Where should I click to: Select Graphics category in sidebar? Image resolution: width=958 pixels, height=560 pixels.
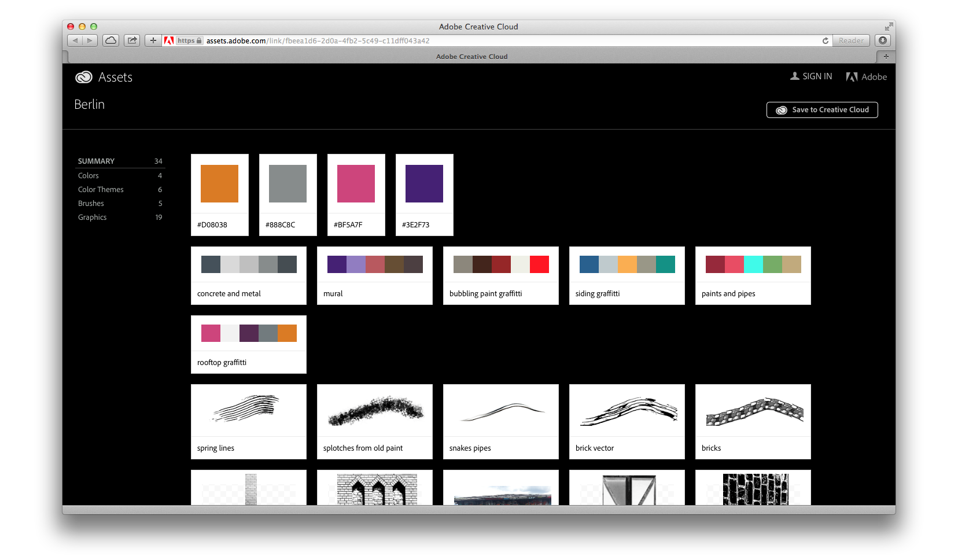point(120,217)
